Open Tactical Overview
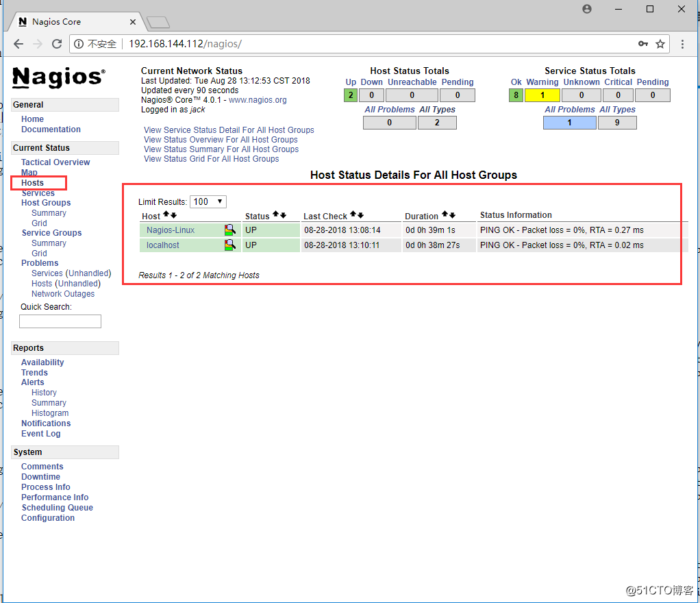 point(55,162)
